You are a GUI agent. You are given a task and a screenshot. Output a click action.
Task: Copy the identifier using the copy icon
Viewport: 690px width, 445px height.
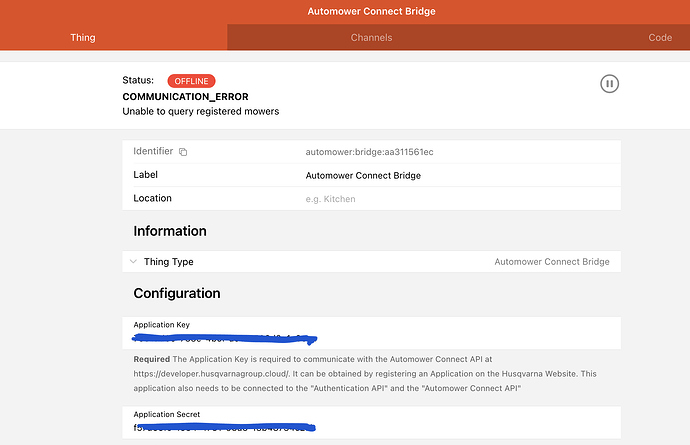coord(183,152)
